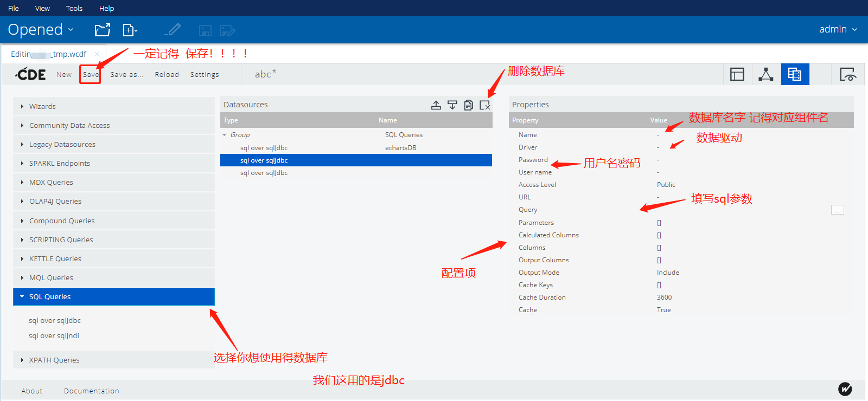Switch to the Components panel icon
This screenshot has width=868, height=401.
pyautogui.click(x=766, y=74)
